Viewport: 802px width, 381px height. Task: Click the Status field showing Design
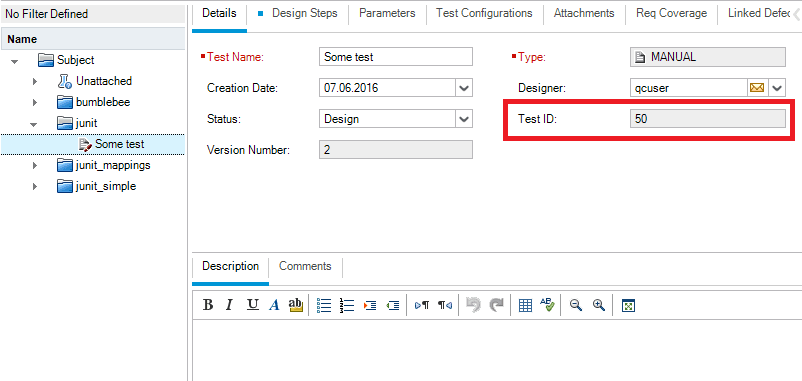click(x=387, y=119)
